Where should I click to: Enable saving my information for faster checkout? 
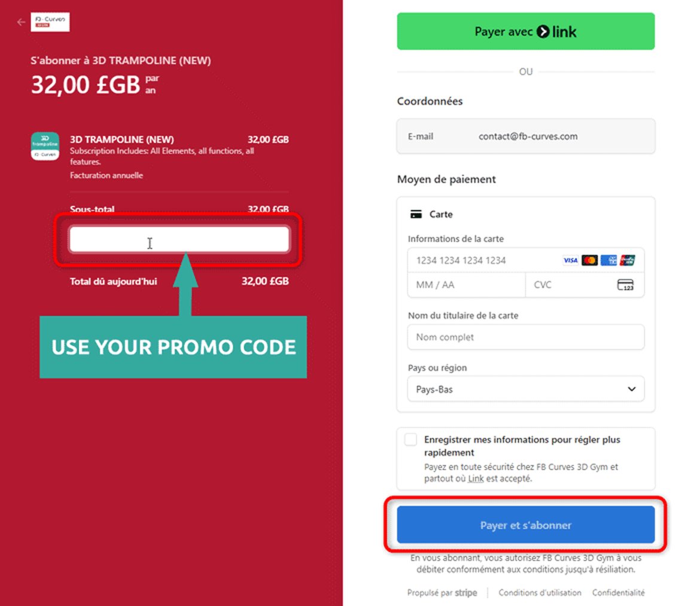410,440
